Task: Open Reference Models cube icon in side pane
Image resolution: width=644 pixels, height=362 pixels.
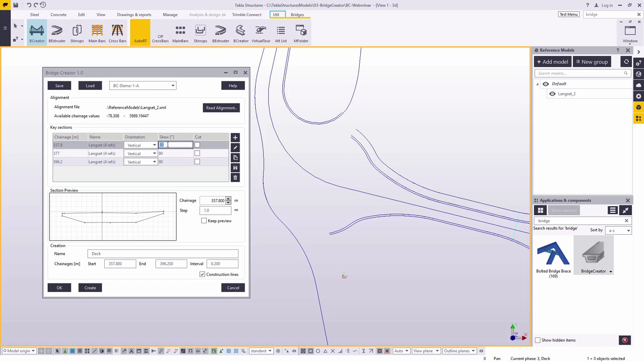Action: [639, 107]
